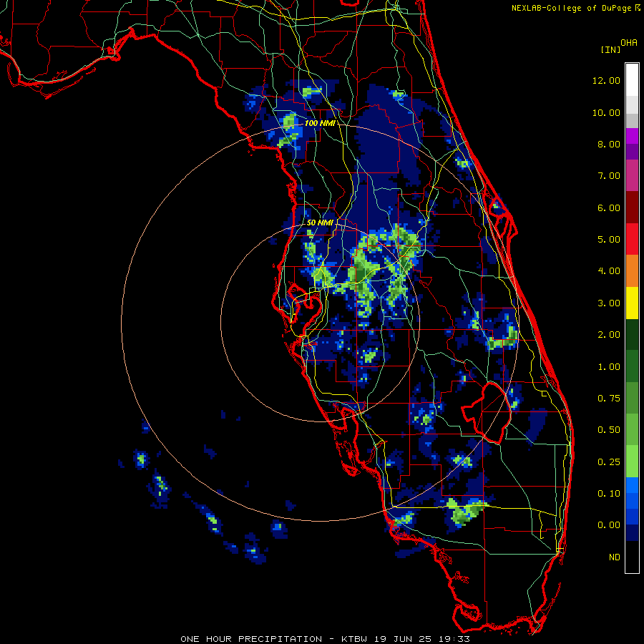Click the 6.00 legend value

pyautogui.click(x=609, y=208)
